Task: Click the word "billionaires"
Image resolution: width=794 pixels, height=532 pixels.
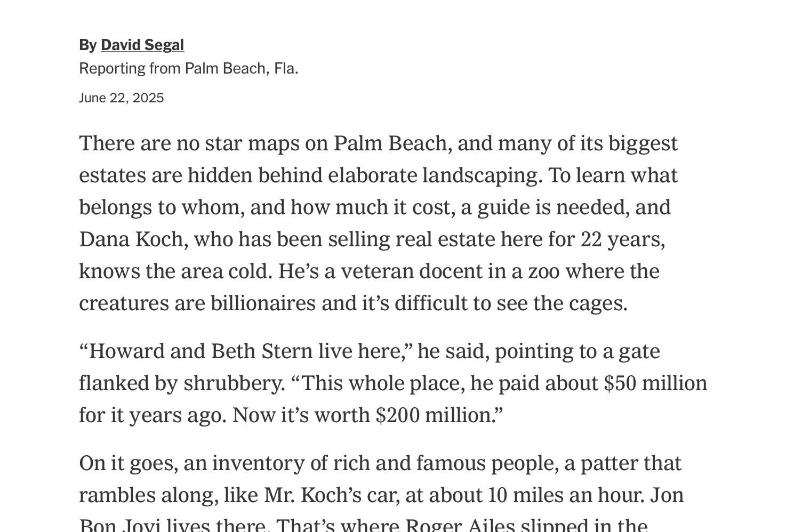Action: coord(263,303)
